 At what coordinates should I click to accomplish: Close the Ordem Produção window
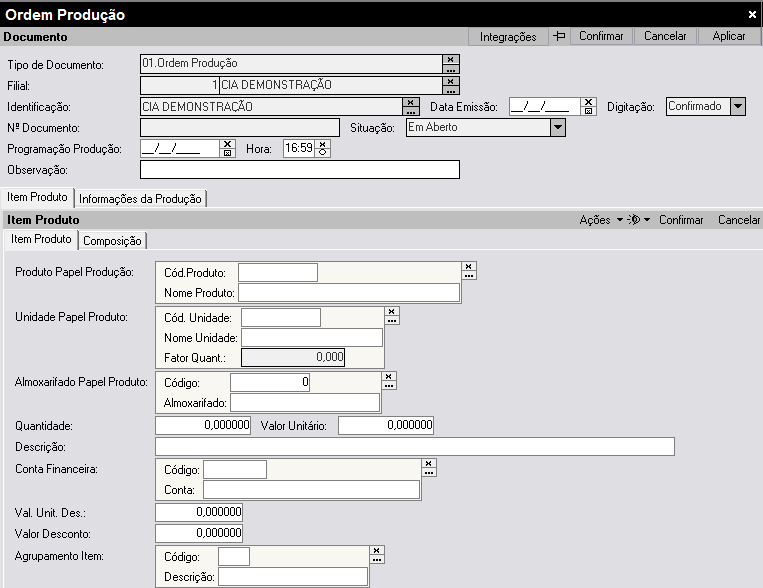[752, 15]
